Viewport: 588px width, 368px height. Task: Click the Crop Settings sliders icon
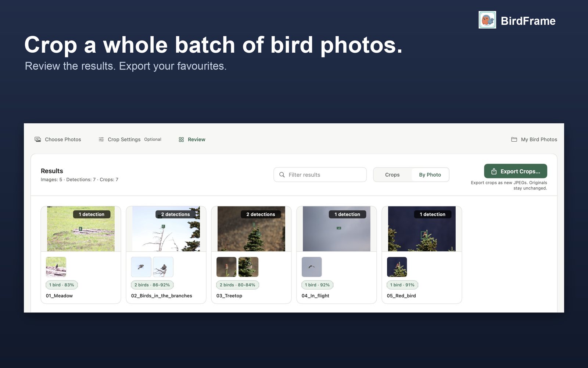click(x=101, y=139)
